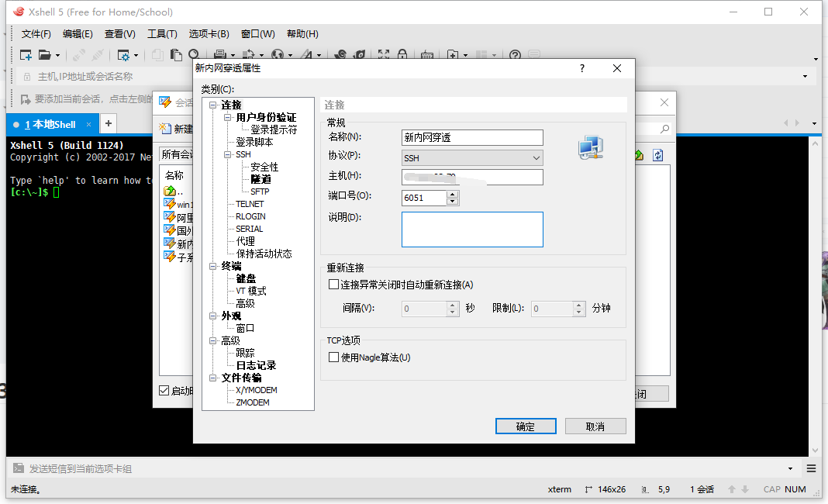Screen dimensions: 828x504
Task: Switch to the 1 本地Shell tab
Action: 50,124
